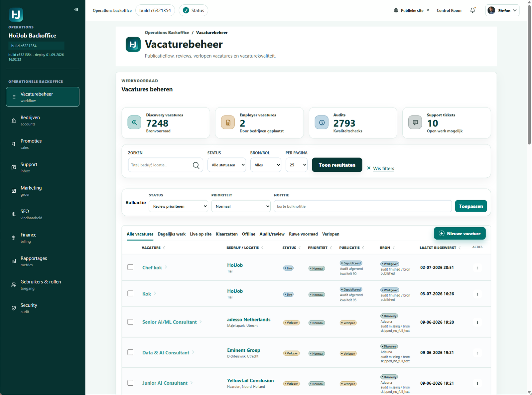Open actions menu for Data & AI Consultant row
532x395 pixels.
(x=477, y=353)
